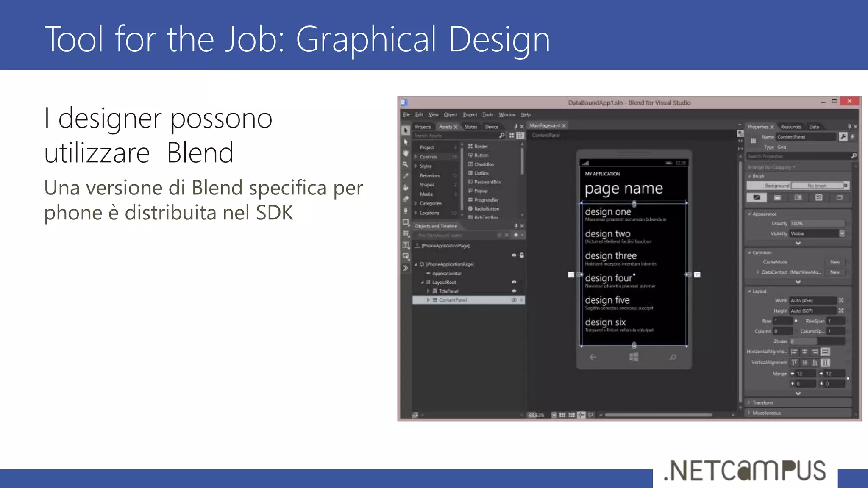Select the Zoom magnifier tool

pos(406,164)
